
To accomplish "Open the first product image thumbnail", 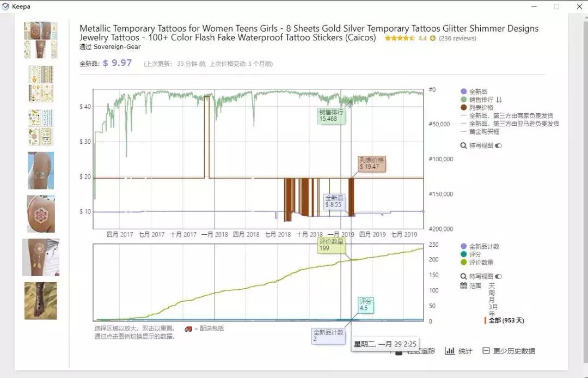I will coord(41,40).
